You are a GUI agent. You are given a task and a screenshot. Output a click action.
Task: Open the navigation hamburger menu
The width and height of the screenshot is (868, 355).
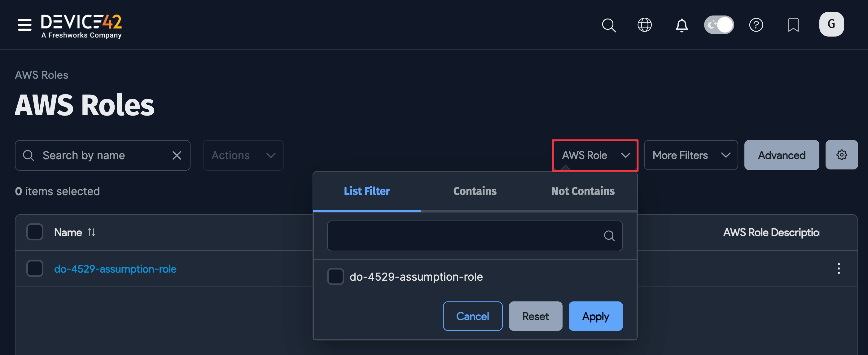[x=24, y=24]
